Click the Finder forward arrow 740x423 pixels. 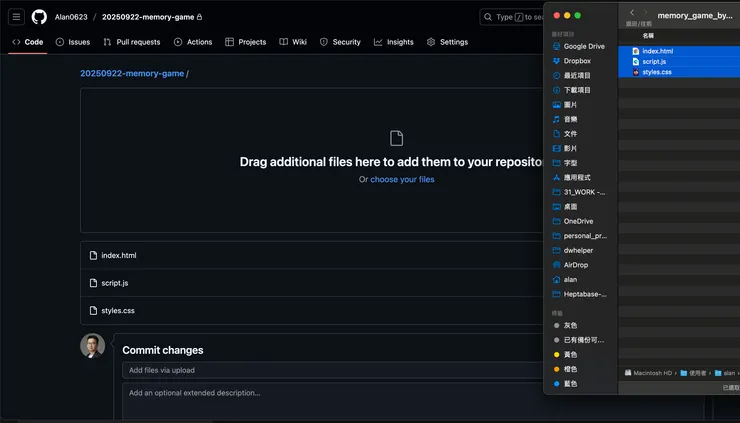(x=646, y=13)
